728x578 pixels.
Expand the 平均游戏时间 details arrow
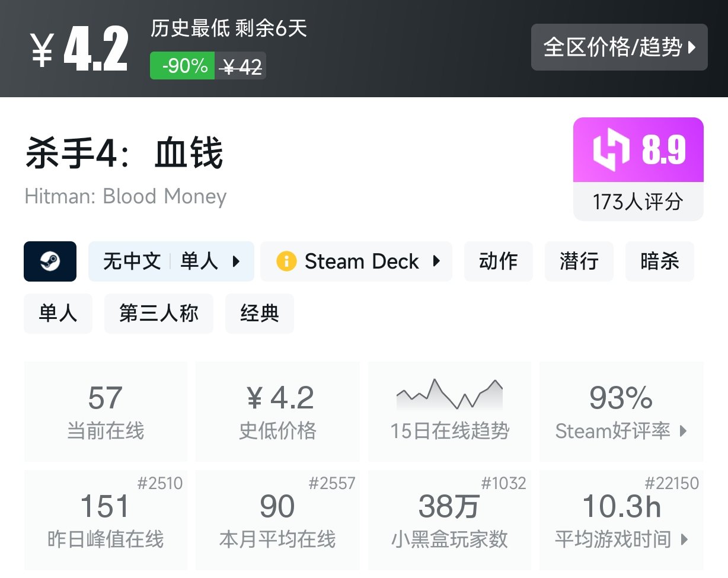pos(685,540)
